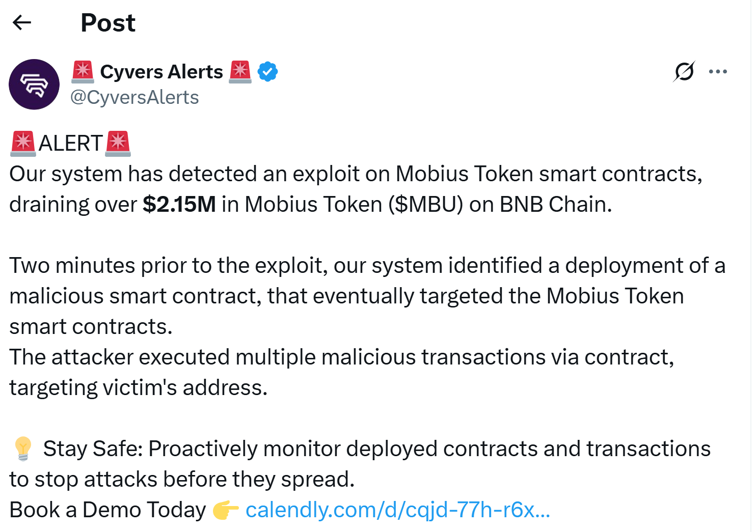Click the word ALERT in the post
This screenshot has height=532, width=756.
point(71,144)
